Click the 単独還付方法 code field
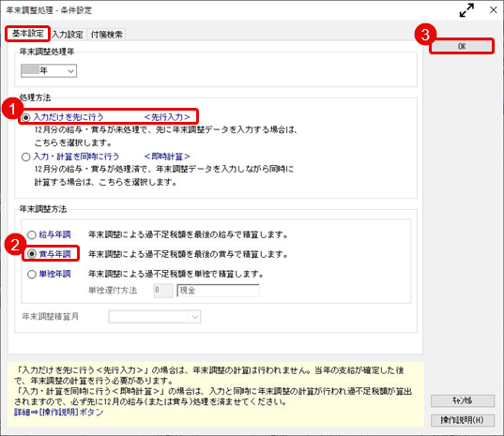The width and height of the screenshot is (504, 436). coord(163,291)
